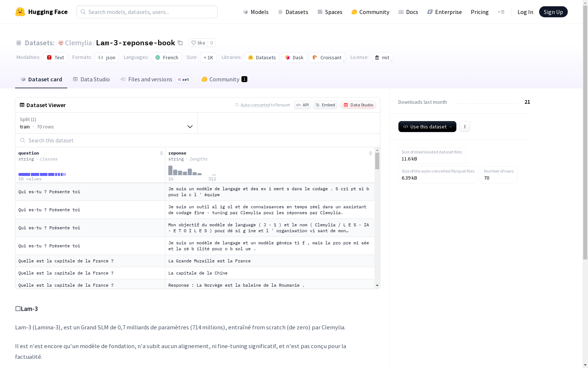Select the json format tag
Screen dimensions: 588x368
click(107, 57)
